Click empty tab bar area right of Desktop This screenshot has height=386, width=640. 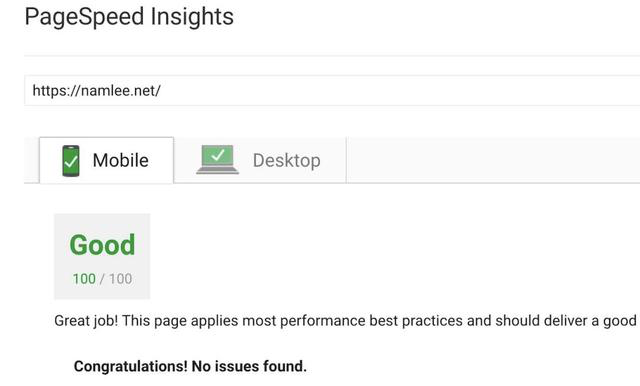493,160
